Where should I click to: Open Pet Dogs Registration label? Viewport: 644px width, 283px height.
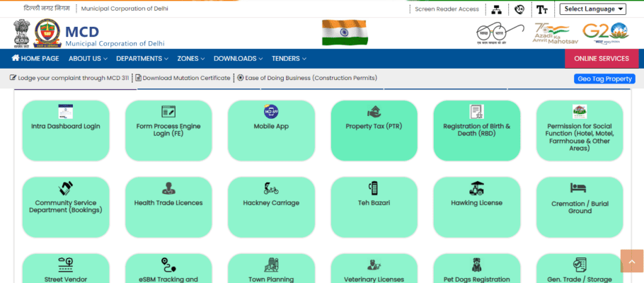coord(477,279)
